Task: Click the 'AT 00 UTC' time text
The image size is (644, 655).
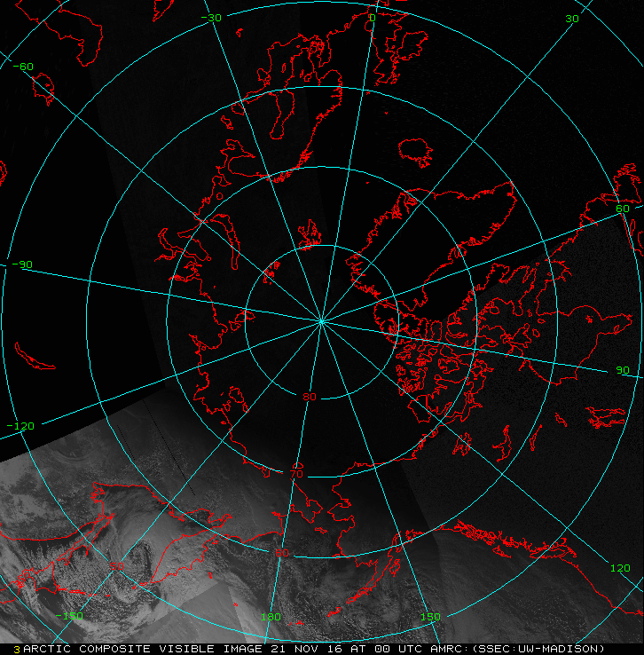Action: click(x=386, y=649)
